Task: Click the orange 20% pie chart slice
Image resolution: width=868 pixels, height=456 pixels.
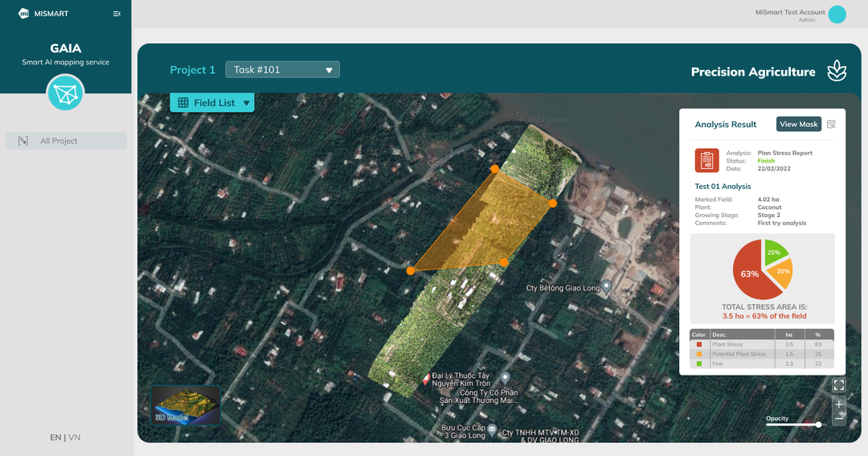Action: (x=782, y=273)
